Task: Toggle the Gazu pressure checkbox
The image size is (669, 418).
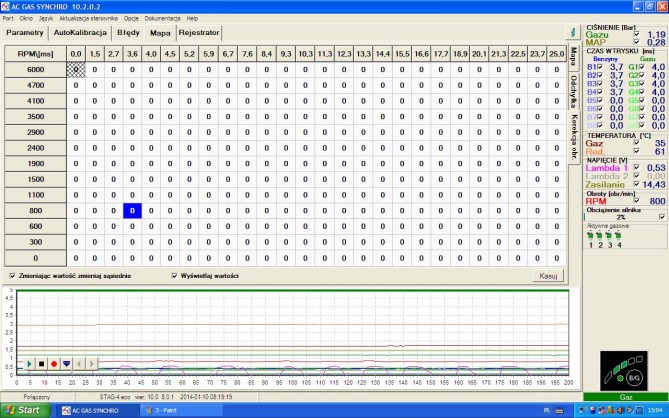Action: coord(637,34)
